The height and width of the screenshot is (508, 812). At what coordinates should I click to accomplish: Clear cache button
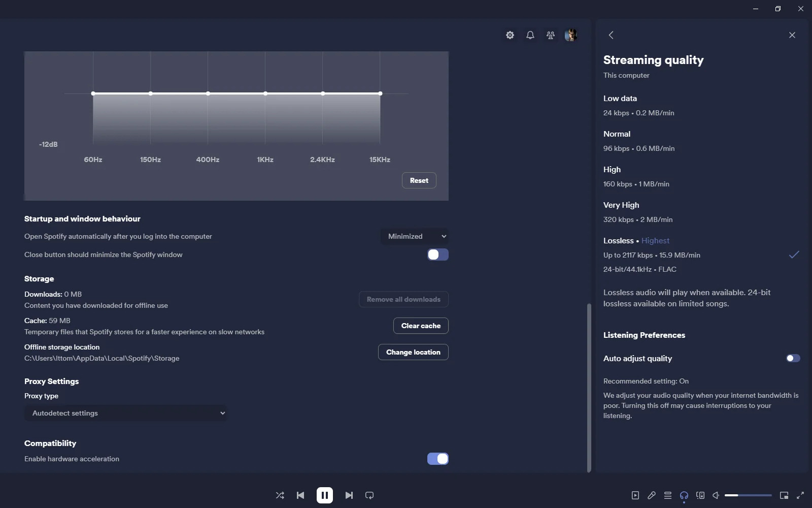pos(421,326)
